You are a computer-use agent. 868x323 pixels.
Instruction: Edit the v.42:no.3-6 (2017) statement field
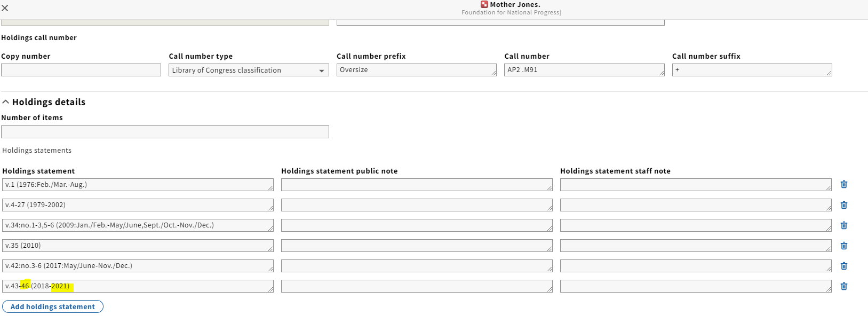click(138, 266)
